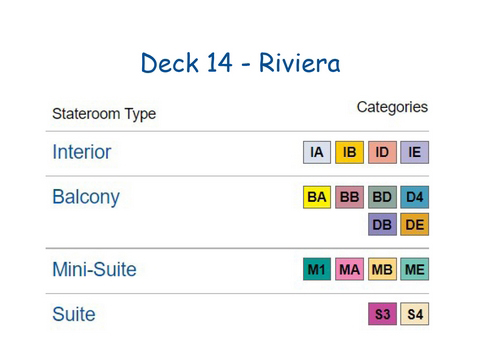The image size is (480, 360).
Task: Pick the BD balcony category box
Action: pos(382,197)
